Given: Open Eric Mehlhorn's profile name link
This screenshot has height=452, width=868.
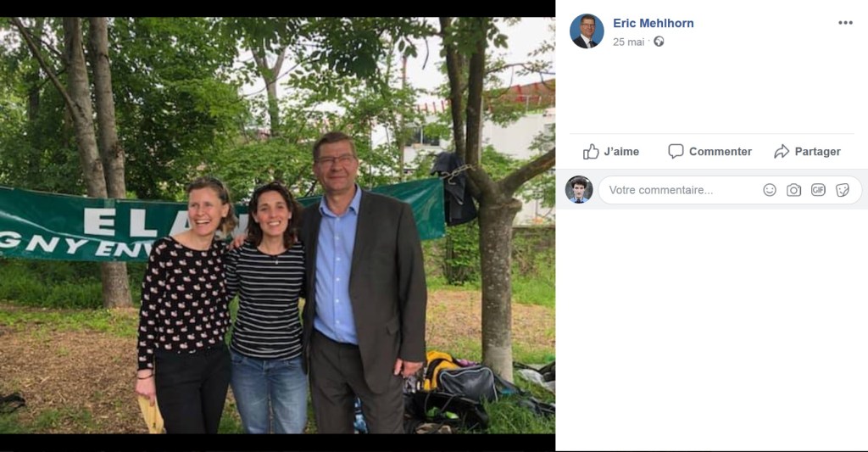Looking at the screenshot, I should coord(653,23).
